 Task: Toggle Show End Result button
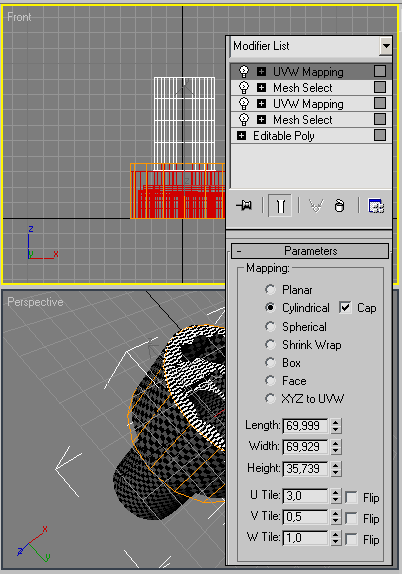tap(280, 205)
